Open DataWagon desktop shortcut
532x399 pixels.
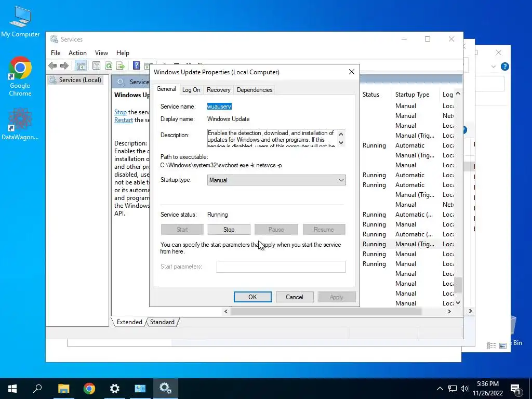point(20,124)
